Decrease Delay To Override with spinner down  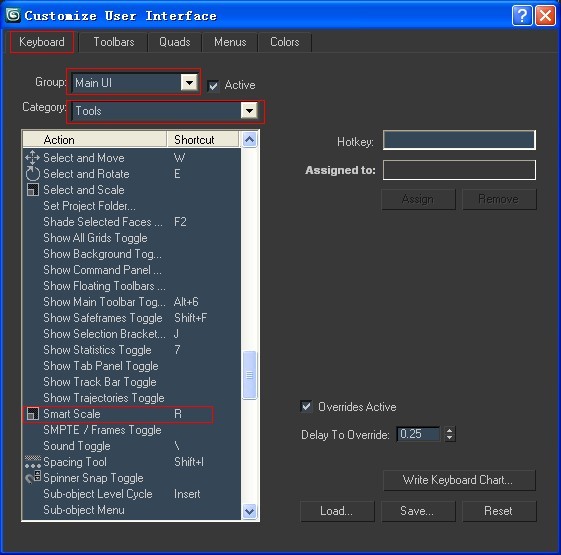[x=450, y=438]
